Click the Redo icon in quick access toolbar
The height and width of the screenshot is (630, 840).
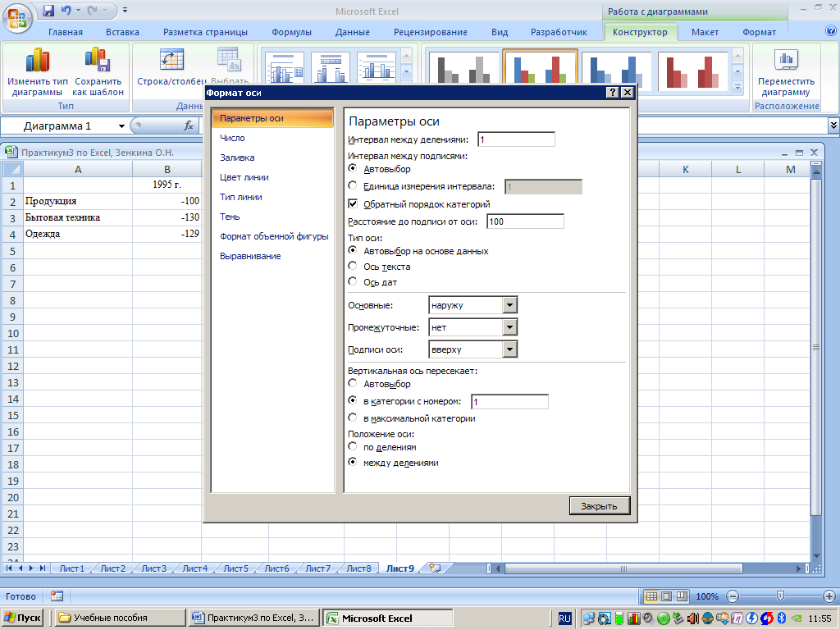coord(92,10)
